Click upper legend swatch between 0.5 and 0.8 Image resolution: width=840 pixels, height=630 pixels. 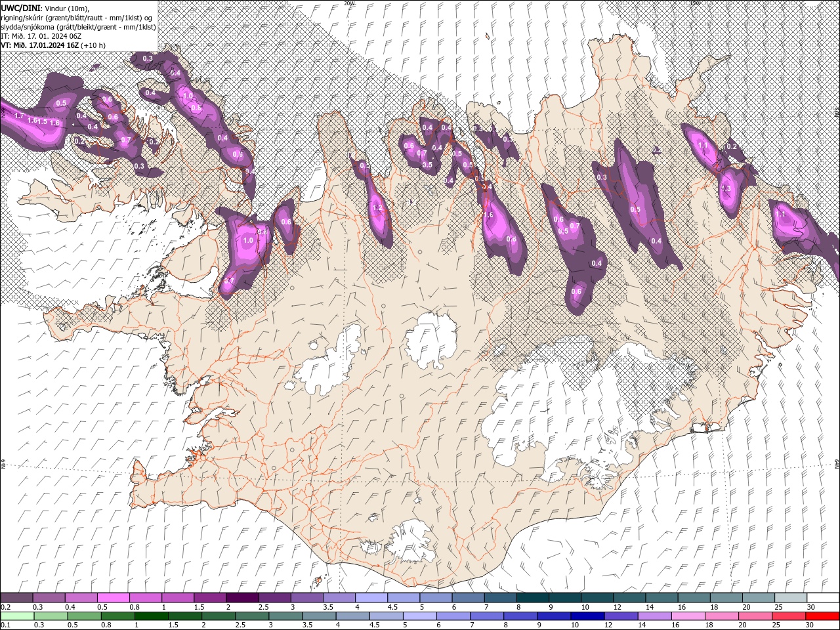(113, 598)
